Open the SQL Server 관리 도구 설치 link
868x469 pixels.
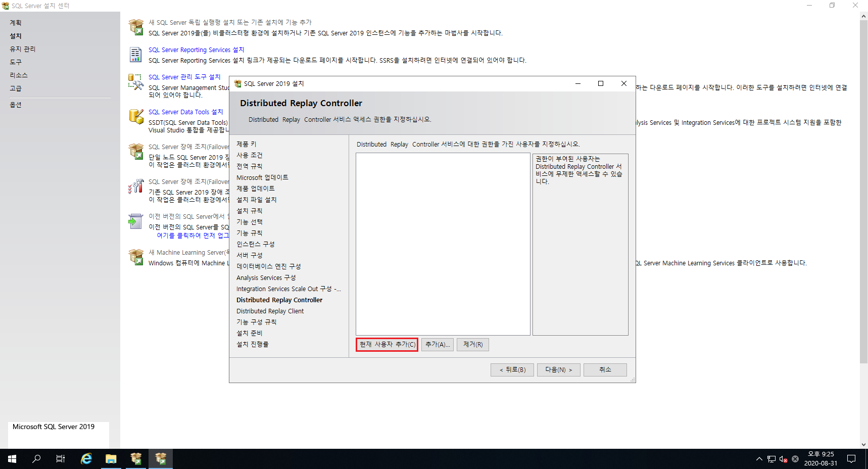(x=184, y=77)
